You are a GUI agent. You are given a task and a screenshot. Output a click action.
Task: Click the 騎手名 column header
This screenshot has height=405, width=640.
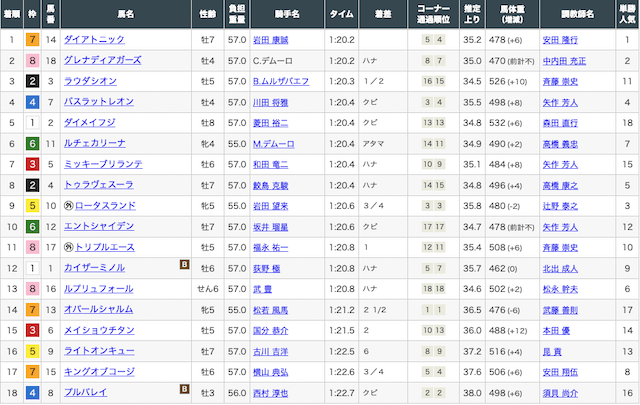287,14
